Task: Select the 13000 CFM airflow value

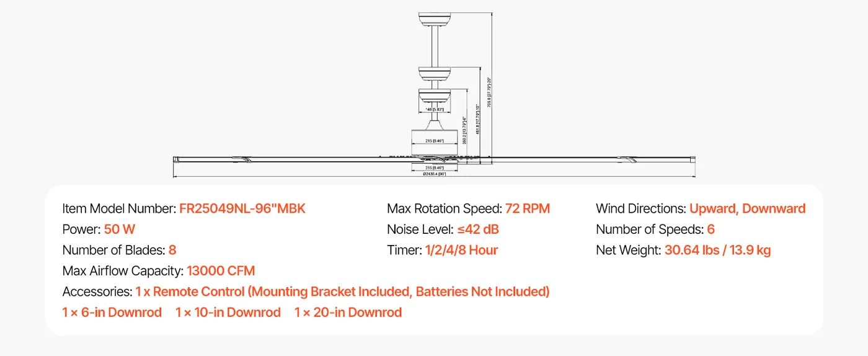Action: 221,270
